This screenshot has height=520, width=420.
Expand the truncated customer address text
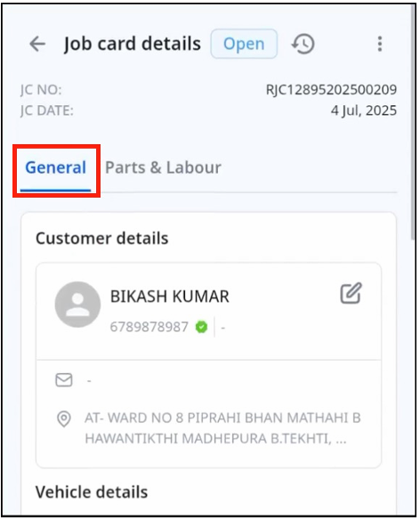(222, 428)
